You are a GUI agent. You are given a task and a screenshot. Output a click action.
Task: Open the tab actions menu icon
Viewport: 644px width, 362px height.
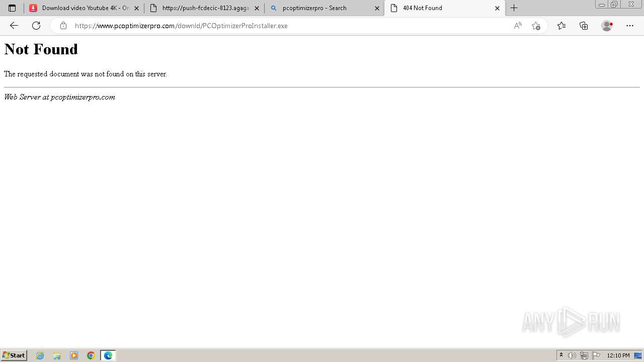pos(12,8)
